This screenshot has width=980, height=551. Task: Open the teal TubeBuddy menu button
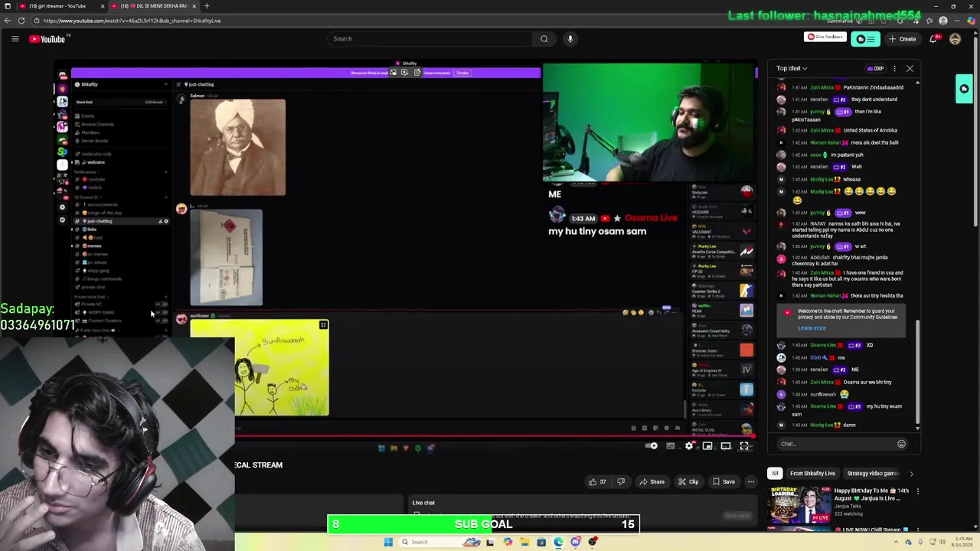coord(865,39)
